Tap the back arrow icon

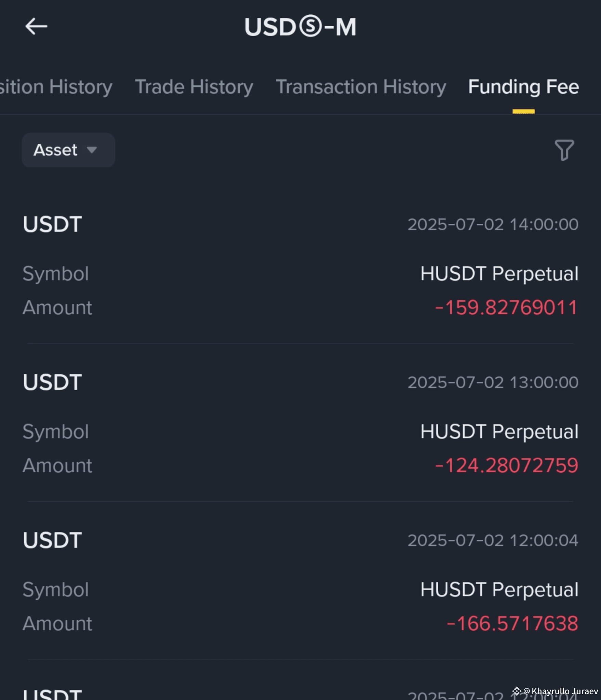tap(36, 26)
